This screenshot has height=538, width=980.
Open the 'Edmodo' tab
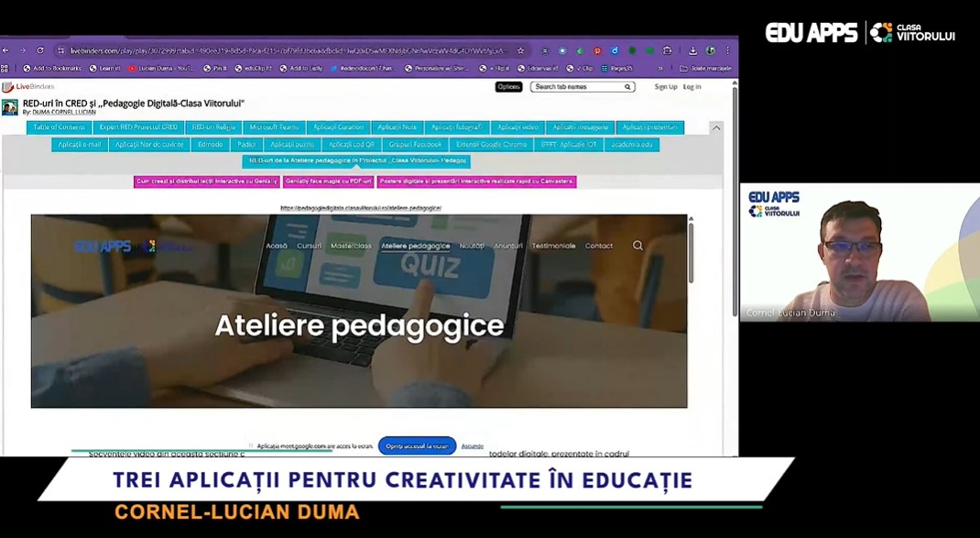tap(210, 145)
